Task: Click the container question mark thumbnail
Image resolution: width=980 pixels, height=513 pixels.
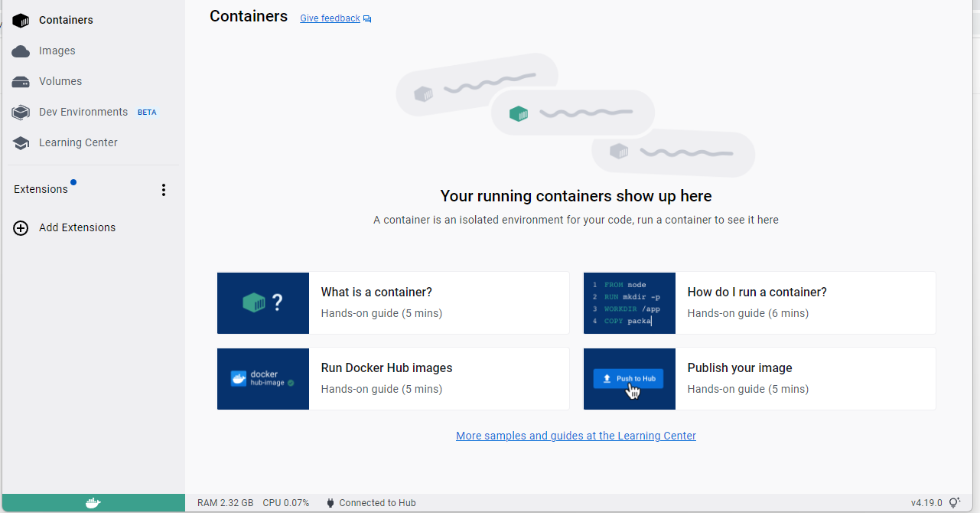Action: (263, 303)
